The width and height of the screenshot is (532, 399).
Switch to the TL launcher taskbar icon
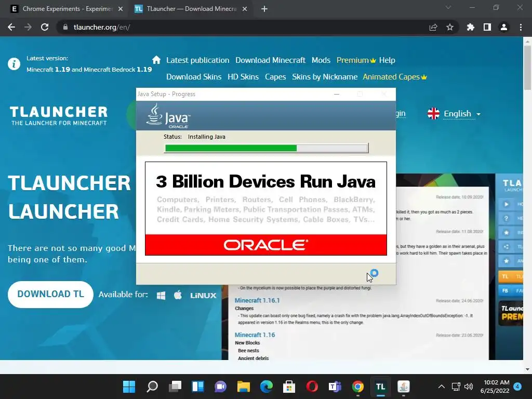[381, 387]
